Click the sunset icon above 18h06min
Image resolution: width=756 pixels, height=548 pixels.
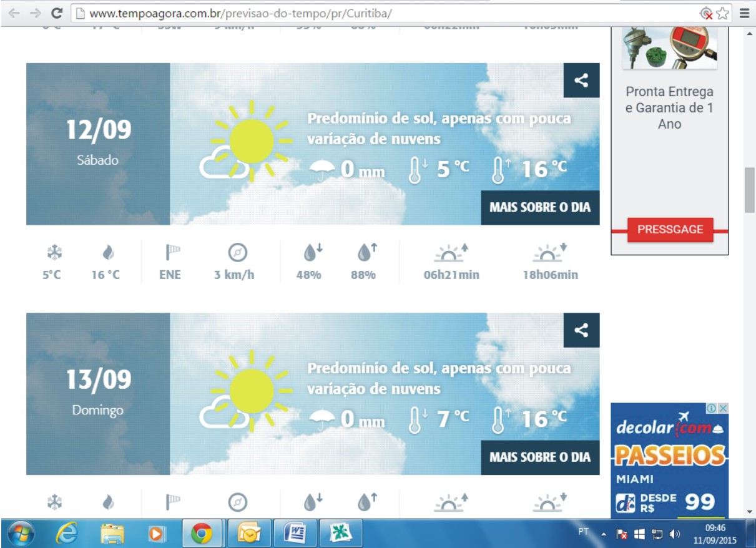[550, 253]
